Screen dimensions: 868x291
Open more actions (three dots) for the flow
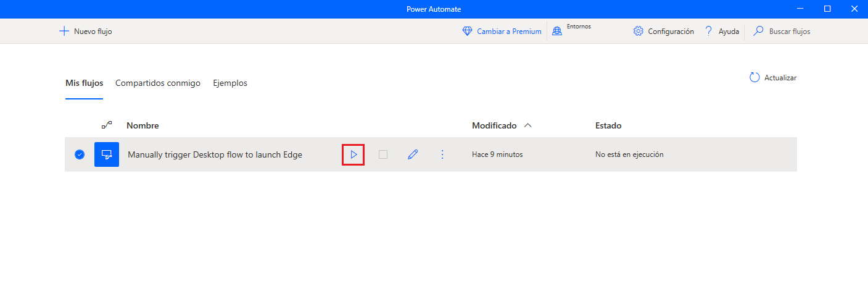tap(442, 154)
